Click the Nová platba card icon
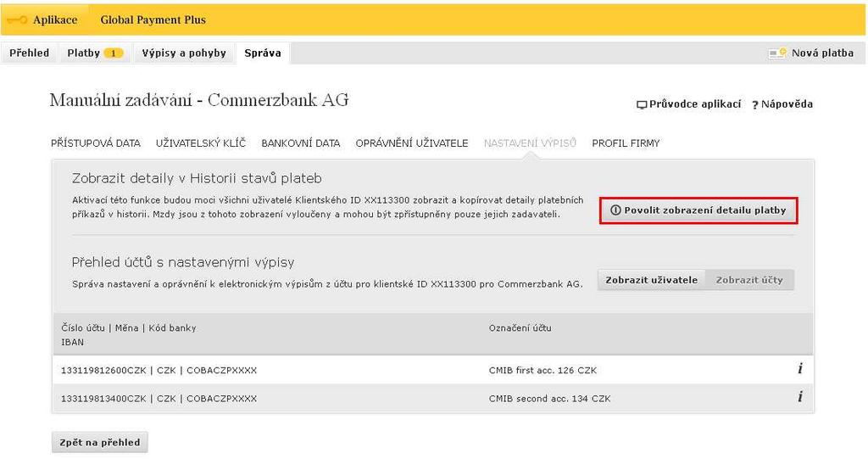 point(777,53)
